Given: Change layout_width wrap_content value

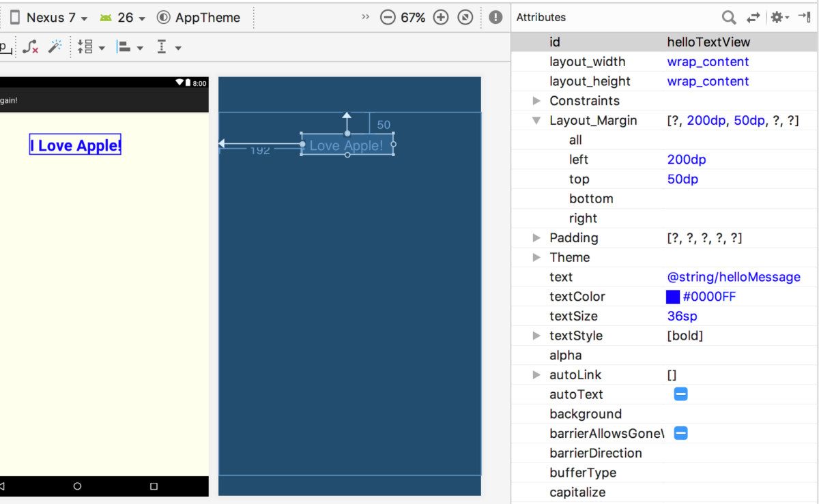Looking at the screenshot, I should point(708,62).
